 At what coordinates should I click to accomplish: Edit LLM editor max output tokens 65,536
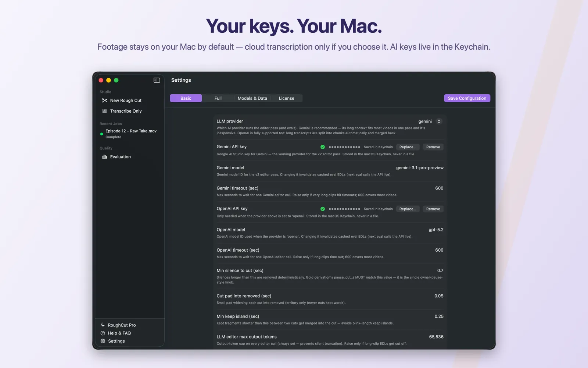click(x=436, y=337)
